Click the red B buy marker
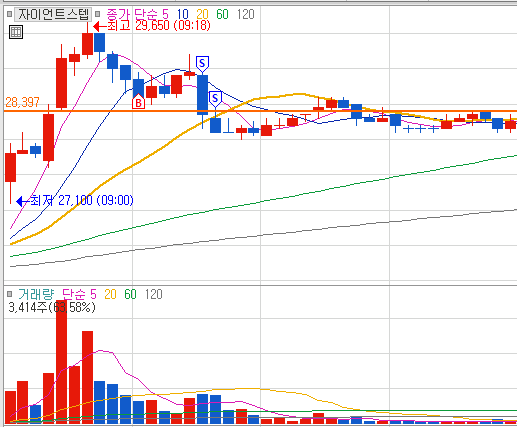 138,101
